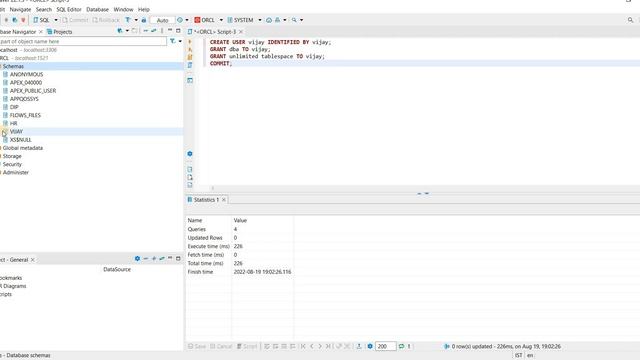Screen dimensions: 640x360
Task: Select the ANONYMOUS schema
Action: 26,74
